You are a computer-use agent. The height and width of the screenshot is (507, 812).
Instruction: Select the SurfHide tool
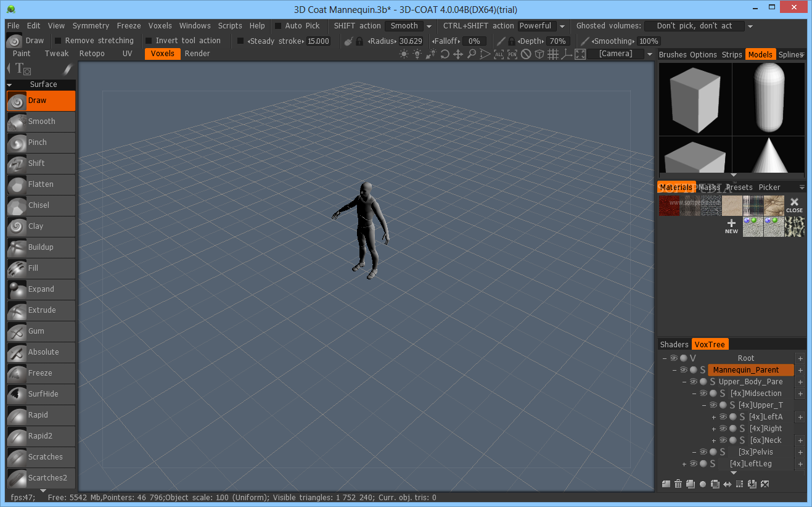click(x=41, y=394)
